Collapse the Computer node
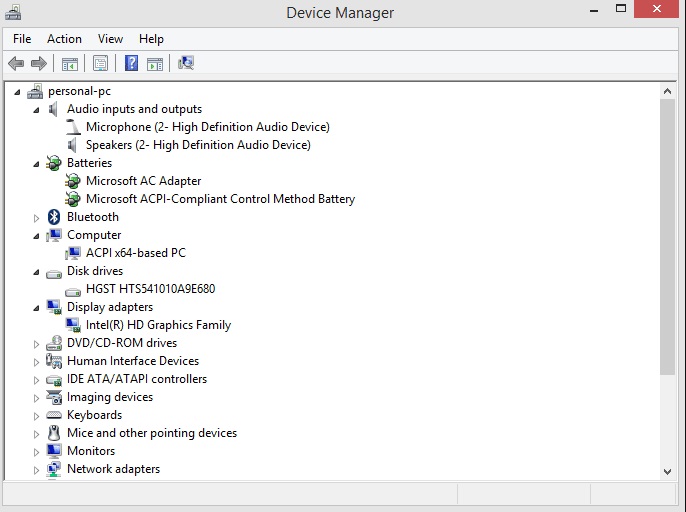Viewport: 686px width, 512px height. (36, 236)
